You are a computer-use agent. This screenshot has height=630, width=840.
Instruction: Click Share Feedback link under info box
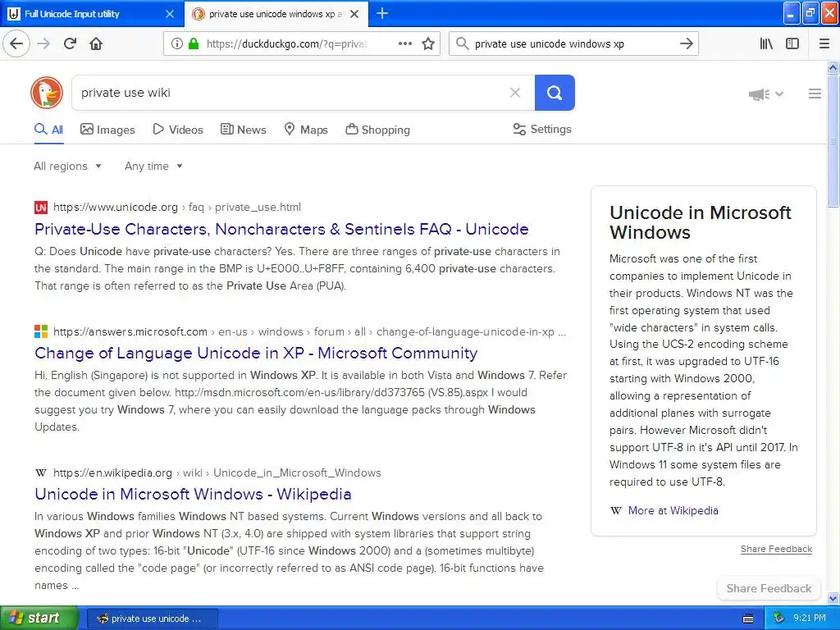point(776,549)
